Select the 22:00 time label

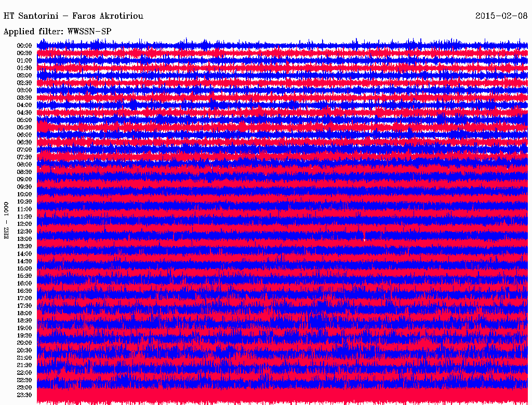point(24,373)
